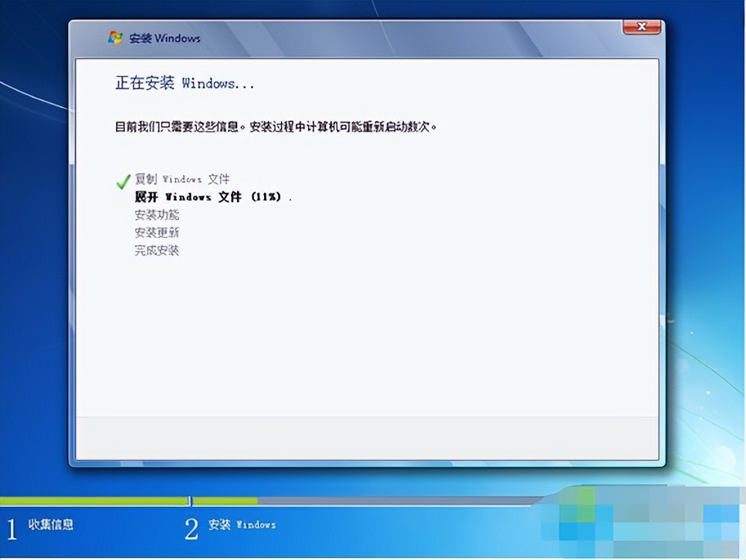Click the Windows logo in the title bar
746x560 pixels.
point(116,38)
